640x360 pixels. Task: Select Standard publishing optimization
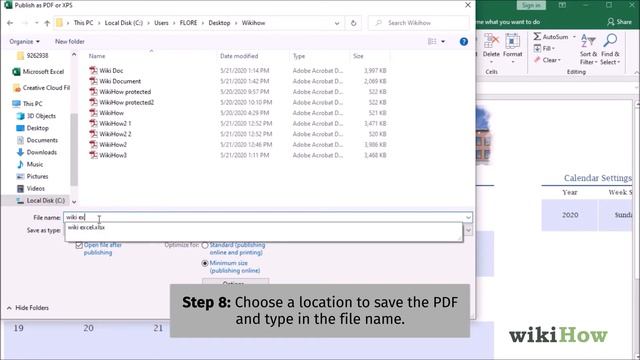pyautogui.click(x=205, y=245)
